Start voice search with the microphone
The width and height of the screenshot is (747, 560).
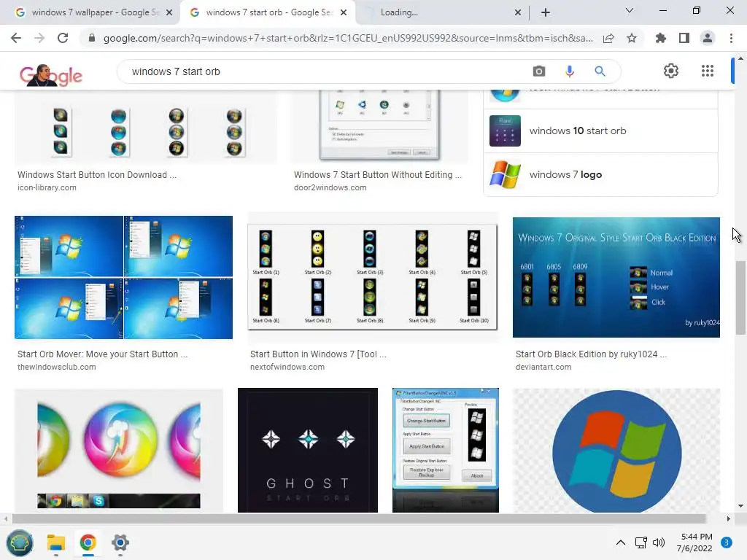pyautogui.click(x=569, y=71)
